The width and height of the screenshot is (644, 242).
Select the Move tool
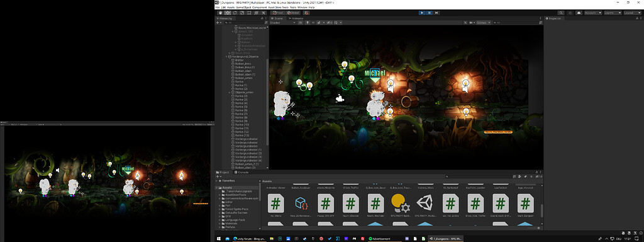pyautogui.click(x=227, y=13)
